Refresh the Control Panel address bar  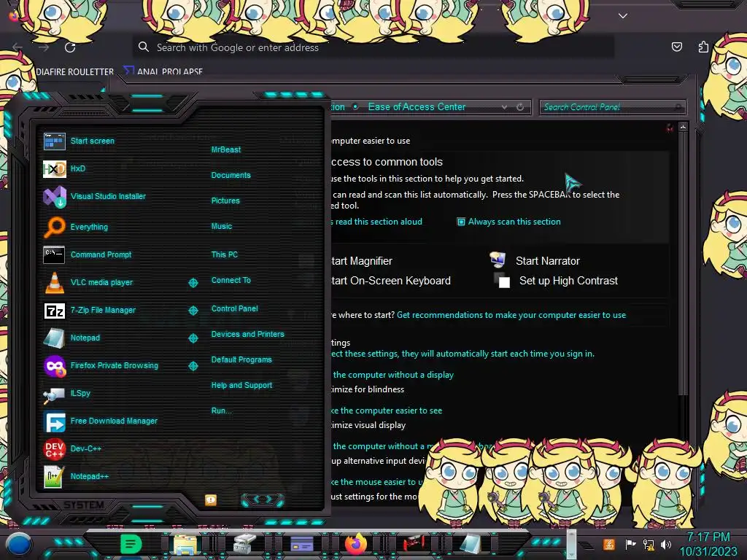[x=520, y=107]
